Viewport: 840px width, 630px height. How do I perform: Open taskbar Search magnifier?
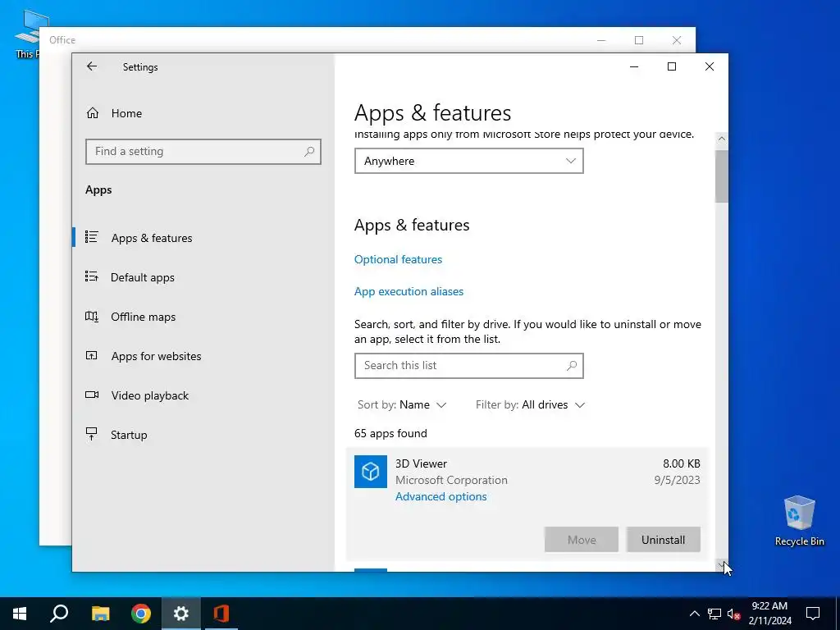pyautogui.click(x=59, y=614)
